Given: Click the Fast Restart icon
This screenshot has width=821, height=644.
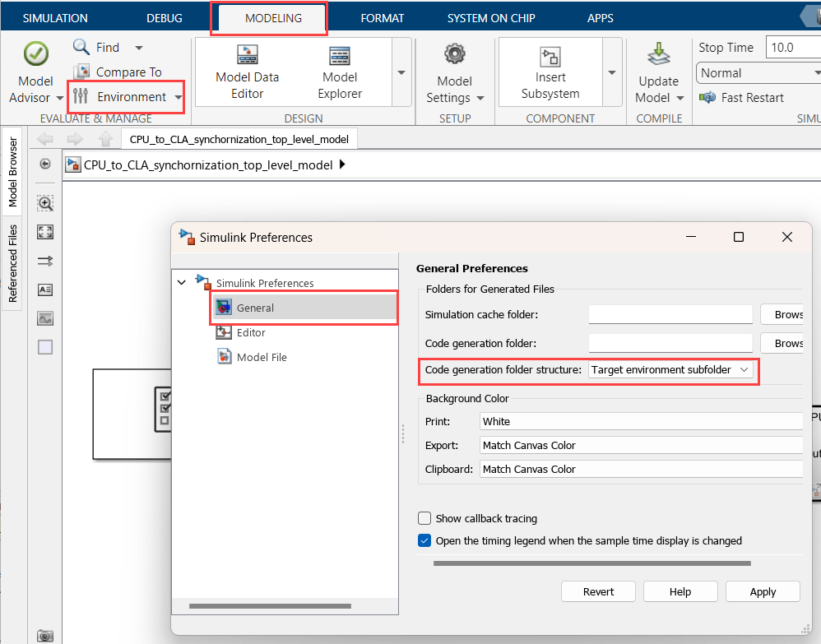Looking at the screenshot, I should coord(707,97).
